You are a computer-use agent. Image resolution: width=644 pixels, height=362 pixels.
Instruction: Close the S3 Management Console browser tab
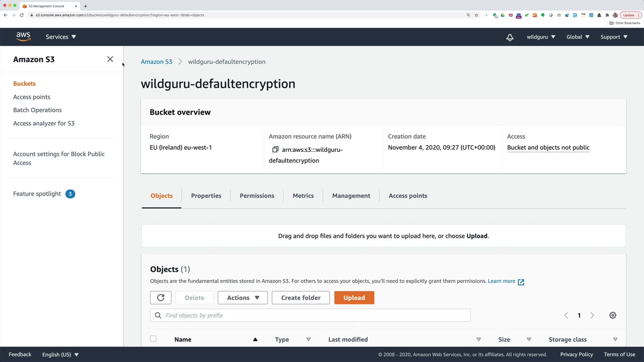click(76, 6)
